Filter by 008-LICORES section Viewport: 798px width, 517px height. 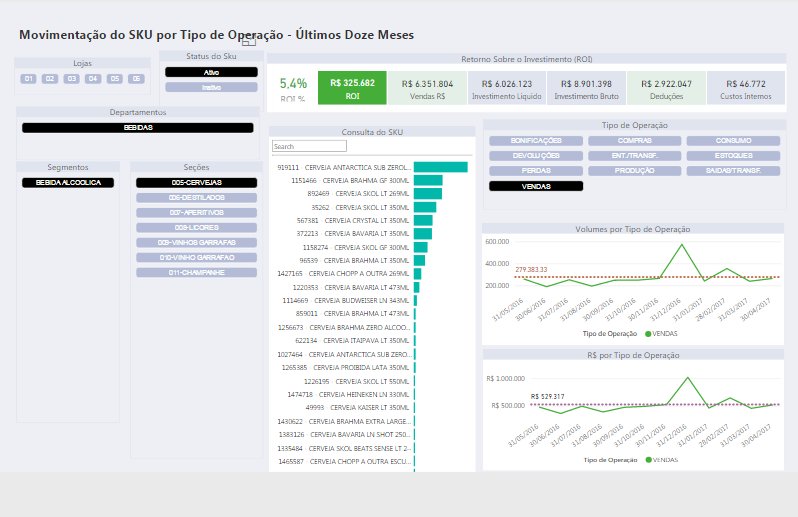tap(196, 227)
